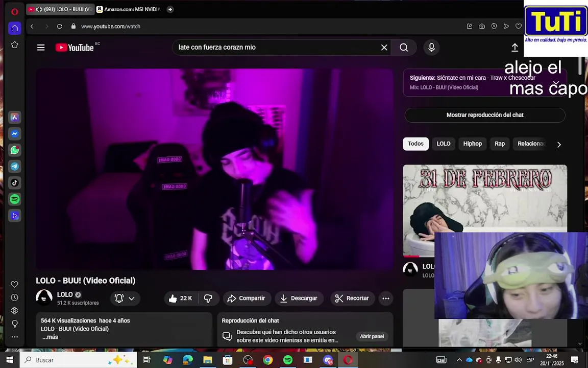This screenshot has width=588, height=368.
Task: Open ad blocker shield in address bar
Action: (x=494, y=26)
